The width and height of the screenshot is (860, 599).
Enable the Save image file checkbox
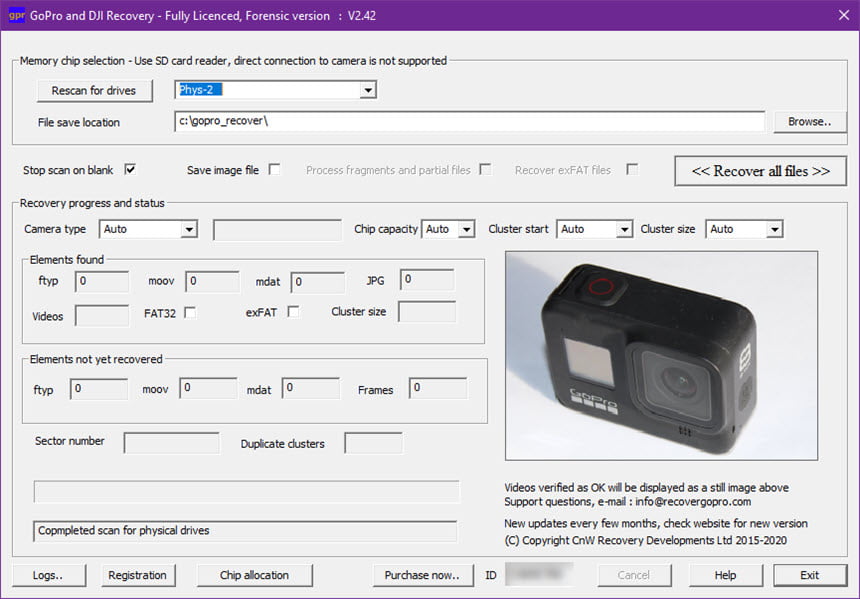tap(274, 169)
